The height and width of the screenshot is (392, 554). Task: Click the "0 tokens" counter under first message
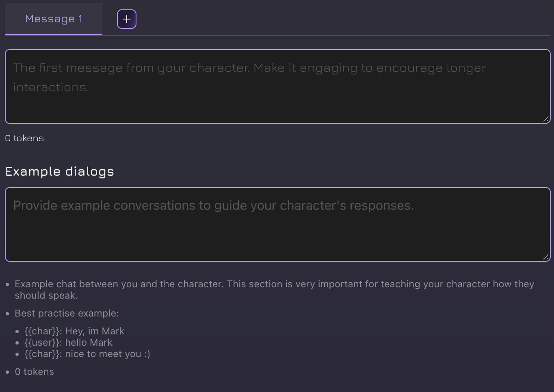(x=24, y=138)
